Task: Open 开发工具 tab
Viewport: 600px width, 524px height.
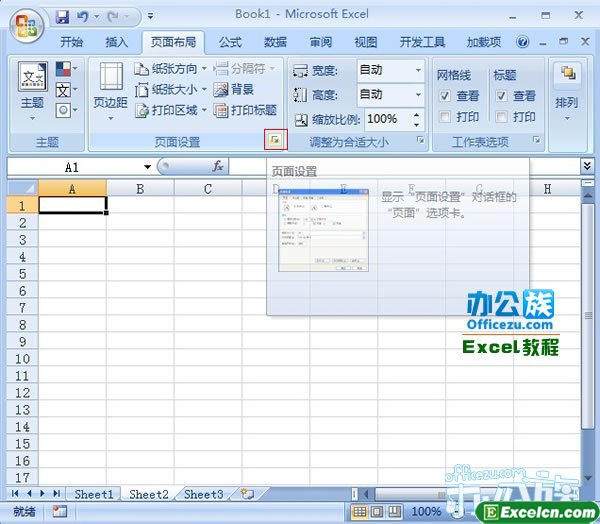Action: point(422,42)
